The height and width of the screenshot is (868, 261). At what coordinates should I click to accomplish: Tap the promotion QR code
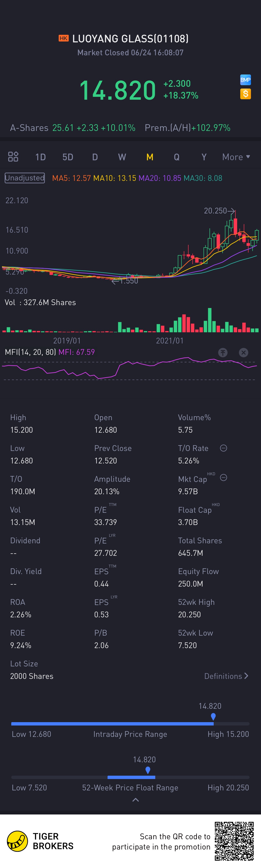[x=234, y=841]
